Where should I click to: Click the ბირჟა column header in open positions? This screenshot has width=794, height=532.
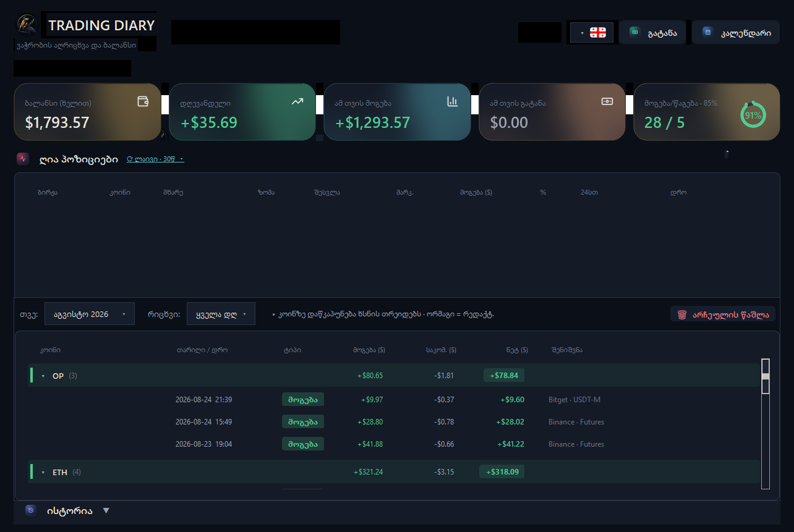(48, 192)
